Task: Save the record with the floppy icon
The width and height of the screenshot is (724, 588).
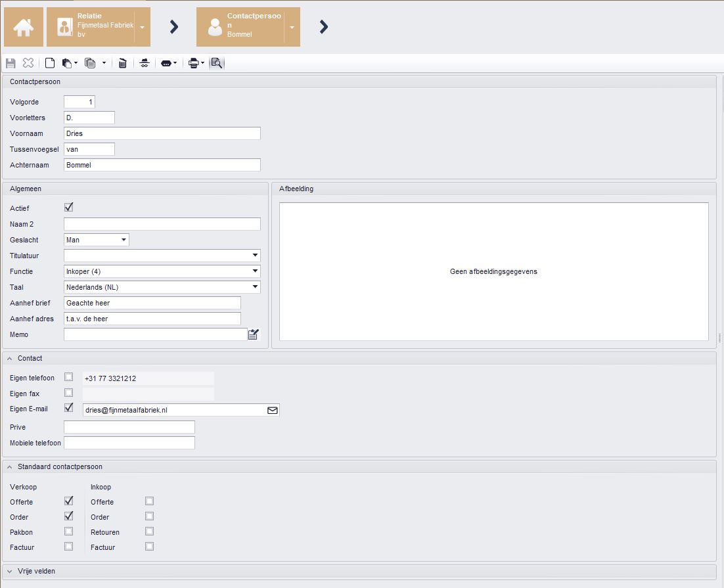Action: pyautogui.click(x=11, y=63)
